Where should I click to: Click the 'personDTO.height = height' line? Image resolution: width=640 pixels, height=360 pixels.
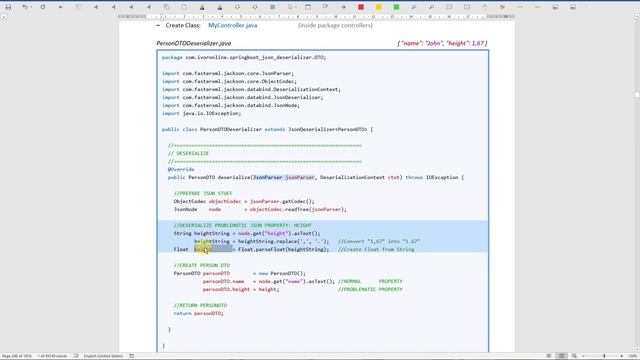[x=241, y=289]
